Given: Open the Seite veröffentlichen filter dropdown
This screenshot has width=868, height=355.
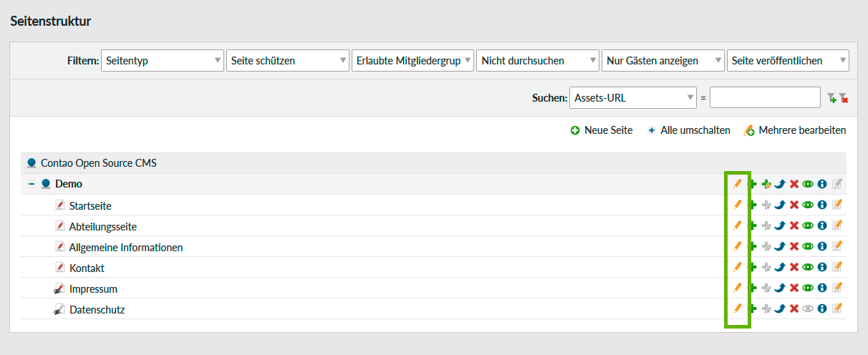Looking at the screenshot, I should click(787, 61).
